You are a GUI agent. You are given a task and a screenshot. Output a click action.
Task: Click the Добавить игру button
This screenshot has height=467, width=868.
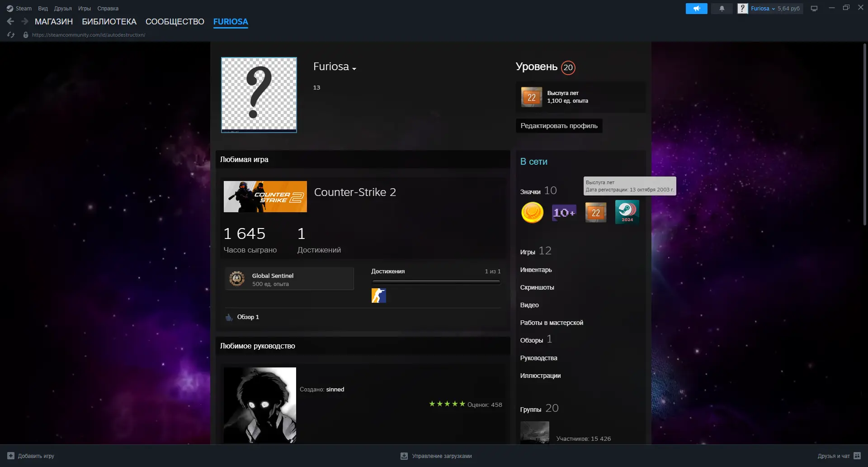[x=31, y=456]
